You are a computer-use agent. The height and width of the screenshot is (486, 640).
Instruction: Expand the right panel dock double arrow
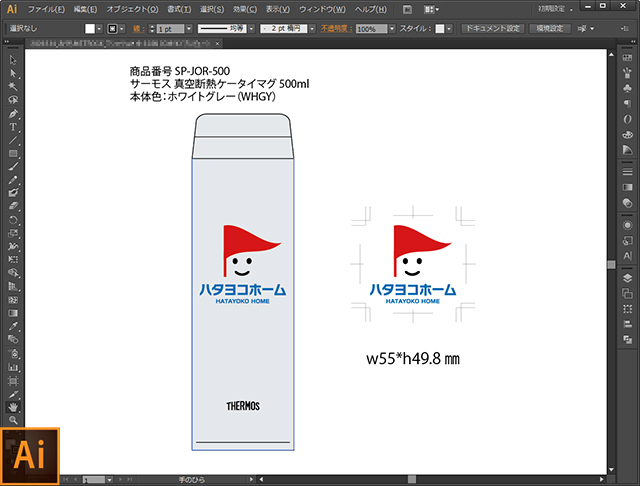633,42
